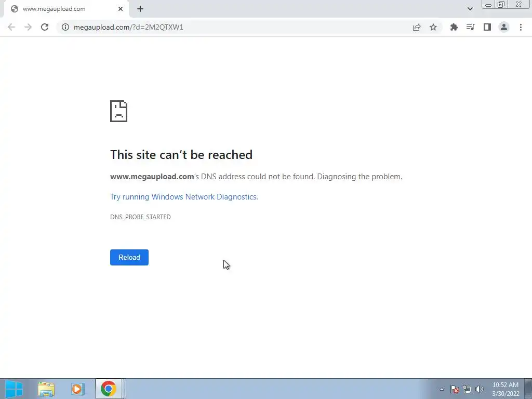Minimize the Chrome window
The width and height of the screenshot is (532, 399).
pos(488,5)
